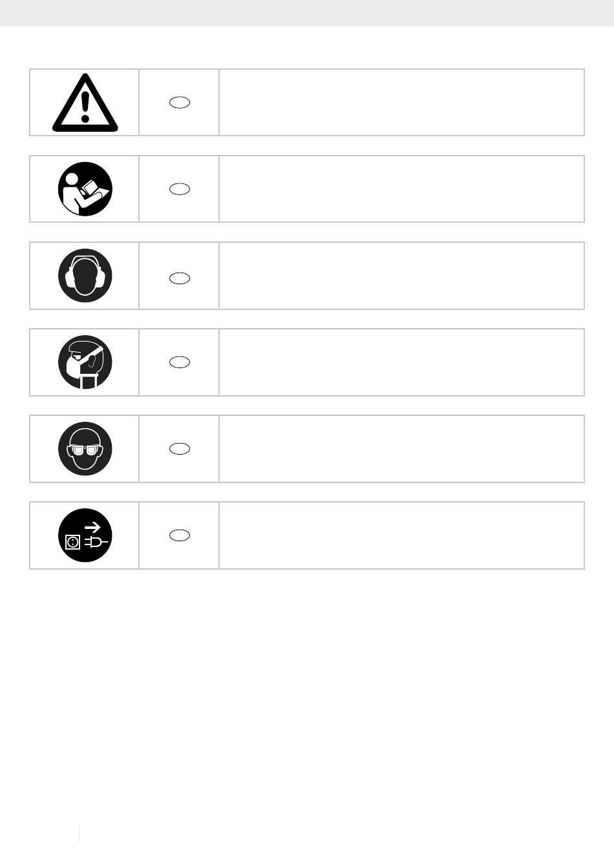Click the vertical divider line in page footer
The width and height of the screenshot is (614, 868).
(79, 833)
